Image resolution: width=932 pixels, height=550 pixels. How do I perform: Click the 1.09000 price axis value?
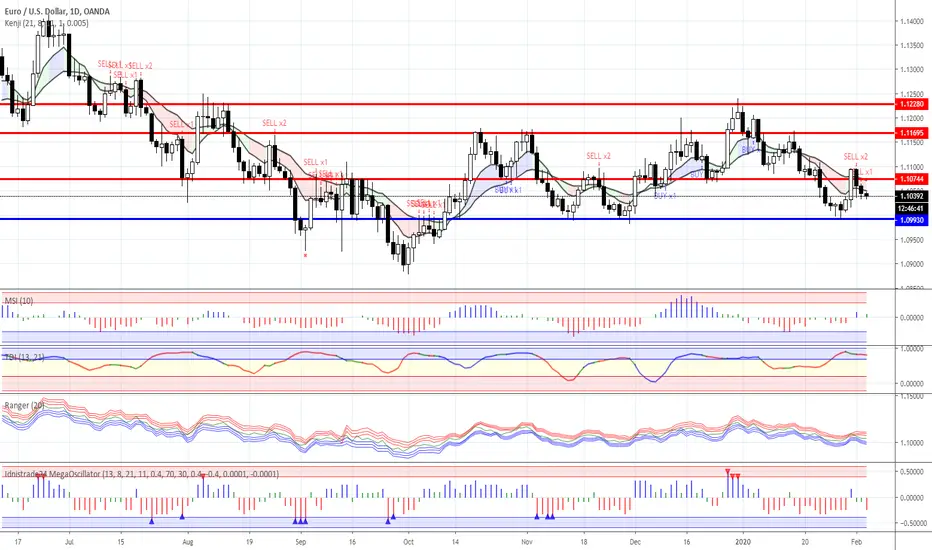pyautogui.click(x=912, y=264)
